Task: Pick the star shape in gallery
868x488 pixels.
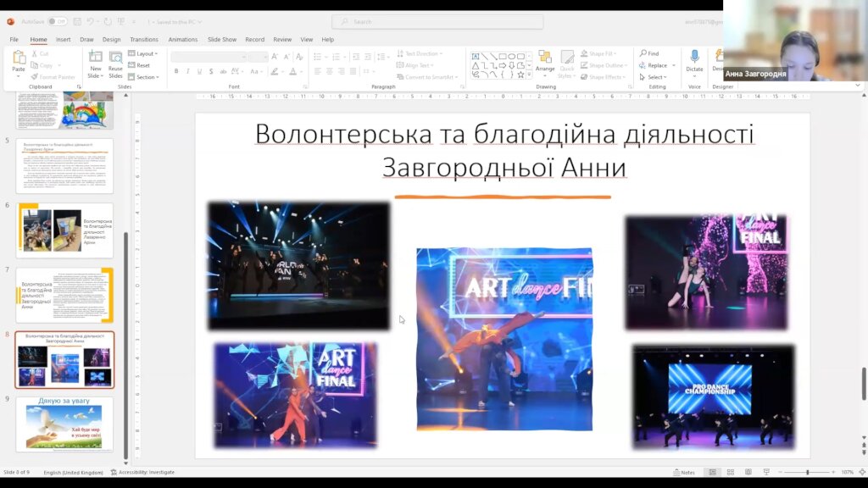Action: 520,75
